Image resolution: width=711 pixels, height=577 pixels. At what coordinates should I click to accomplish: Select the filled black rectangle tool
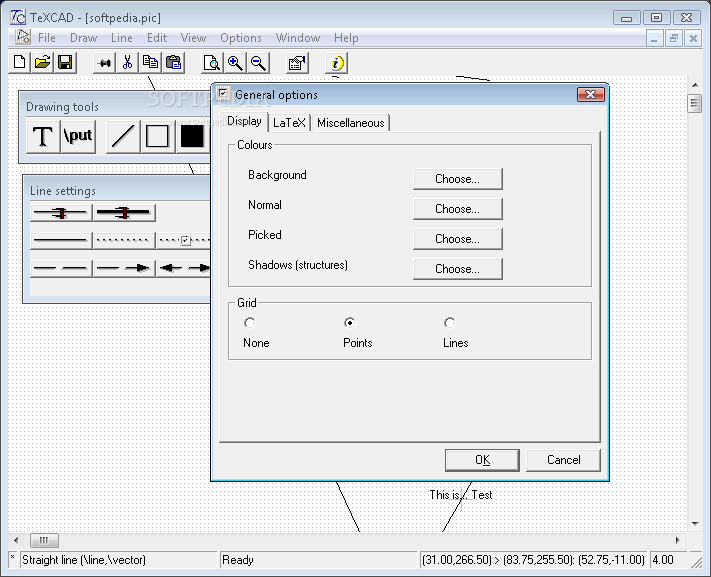[x=192, y=136]
